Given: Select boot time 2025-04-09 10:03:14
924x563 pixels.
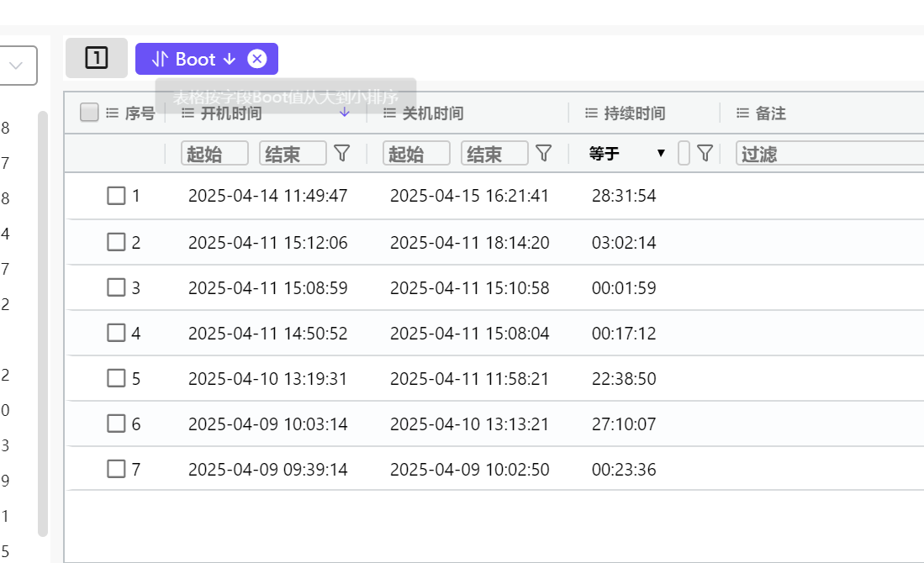Looking at the screenshot, I should click(268, 424).
